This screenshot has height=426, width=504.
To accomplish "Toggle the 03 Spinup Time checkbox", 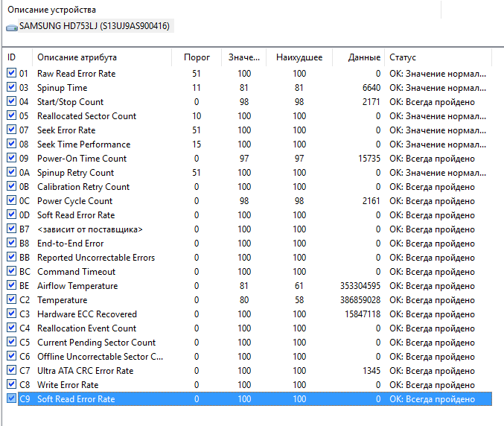I will [11, 87].
